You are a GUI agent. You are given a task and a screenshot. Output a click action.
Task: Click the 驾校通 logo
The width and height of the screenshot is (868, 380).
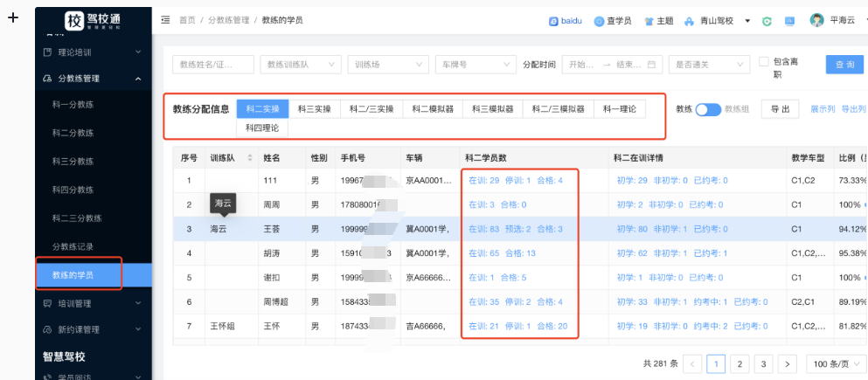pos(93,21)
